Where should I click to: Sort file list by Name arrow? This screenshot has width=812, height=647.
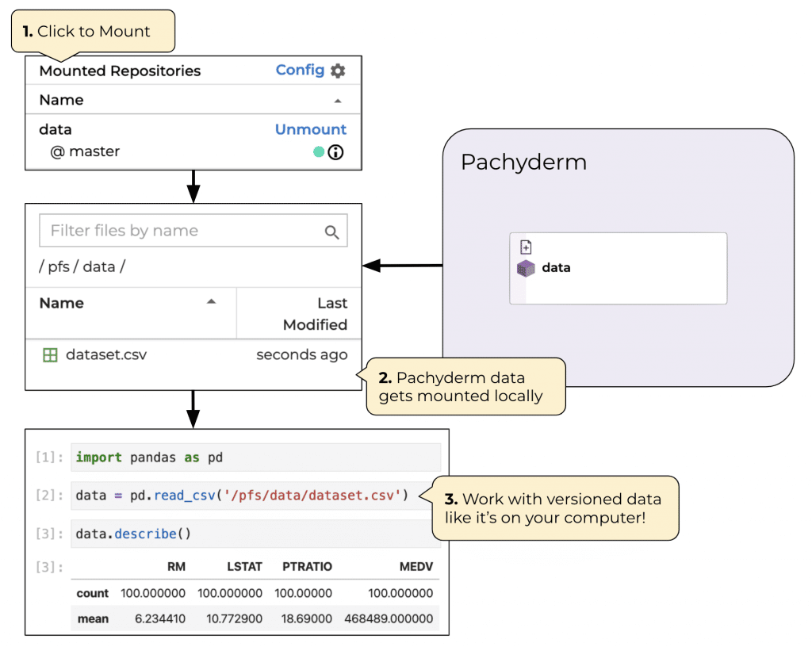(x=211, y=302)
